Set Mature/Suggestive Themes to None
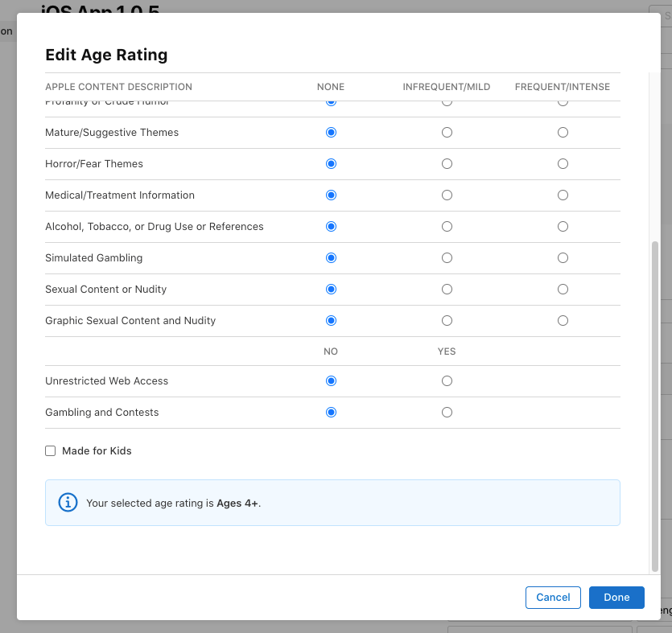 coord(331,132)
